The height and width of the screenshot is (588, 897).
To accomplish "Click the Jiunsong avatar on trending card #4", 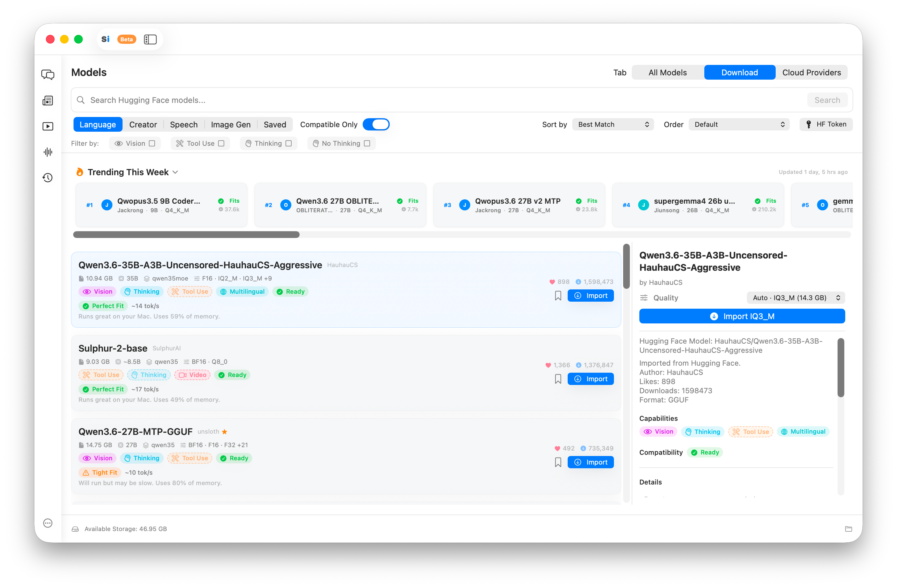I will coord(643,205).
